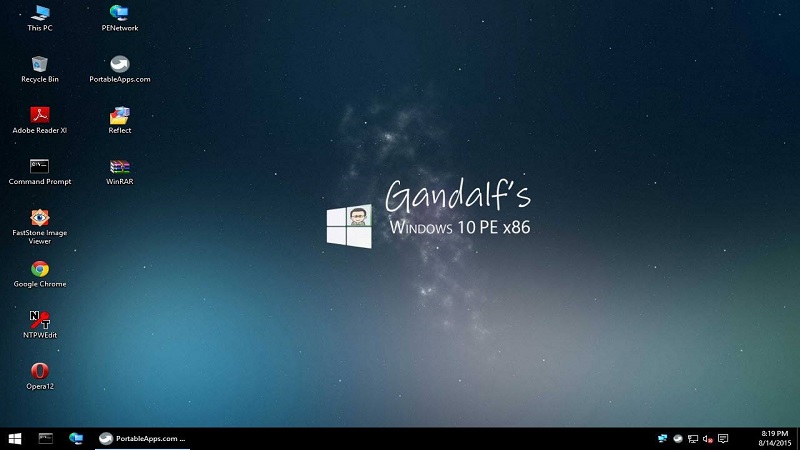Select the This PC desktop icon
Screen dimensions: 800x450
(x=40, y=18)
